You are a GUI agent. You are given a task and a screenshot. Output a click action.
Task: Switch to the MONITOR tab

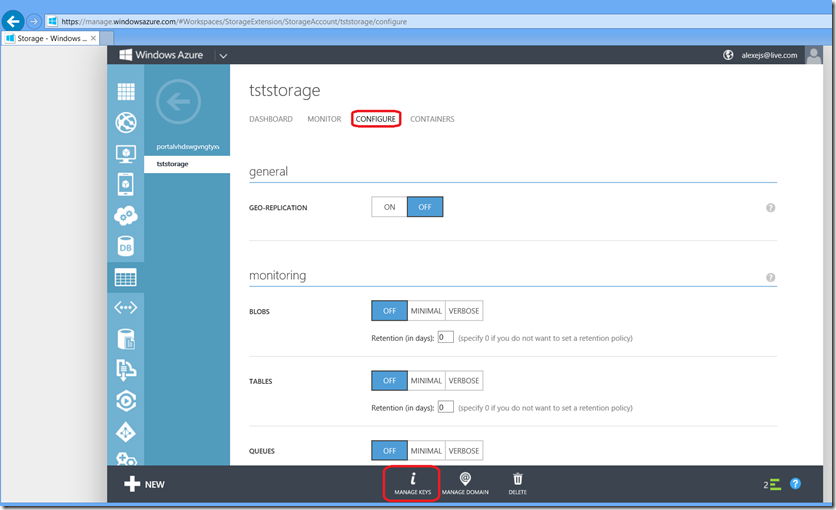tap(324, 119)
